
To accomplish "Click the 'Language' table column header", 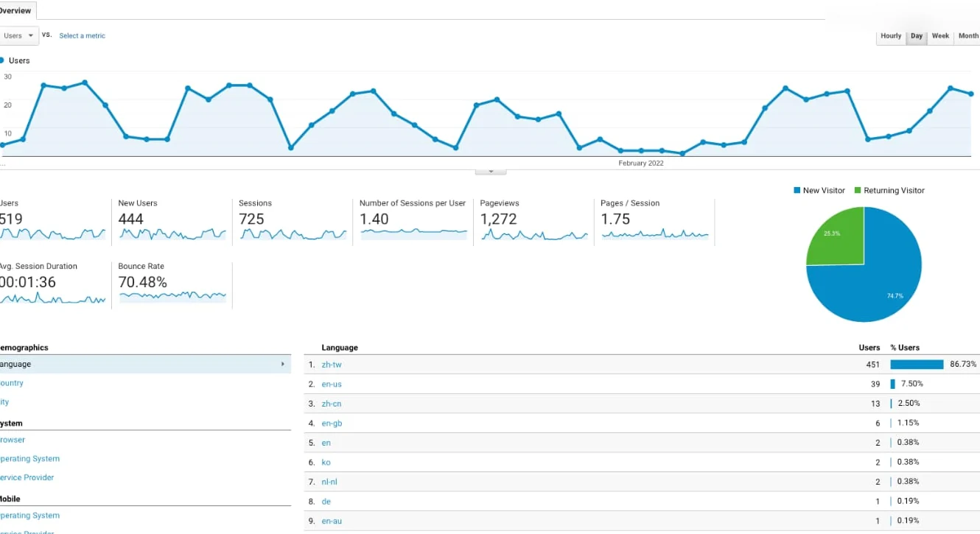I will (x=340, y=348).
